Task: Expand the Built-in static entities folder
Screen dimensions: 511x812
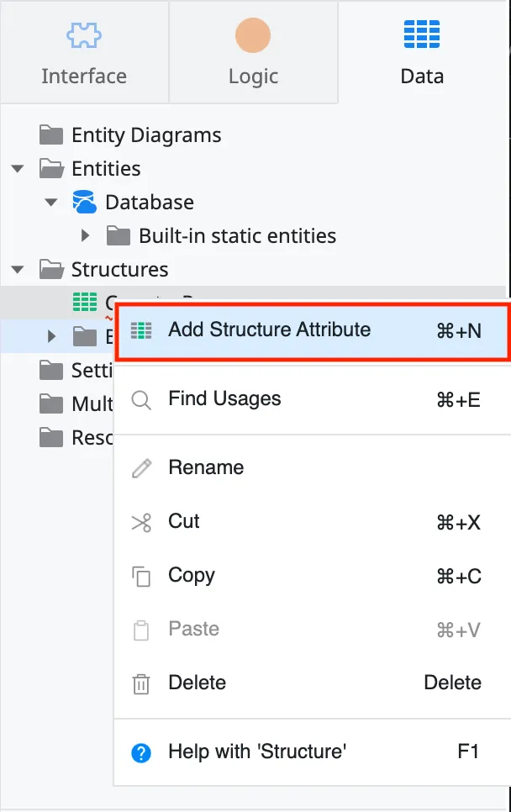Action: (85, 235)
